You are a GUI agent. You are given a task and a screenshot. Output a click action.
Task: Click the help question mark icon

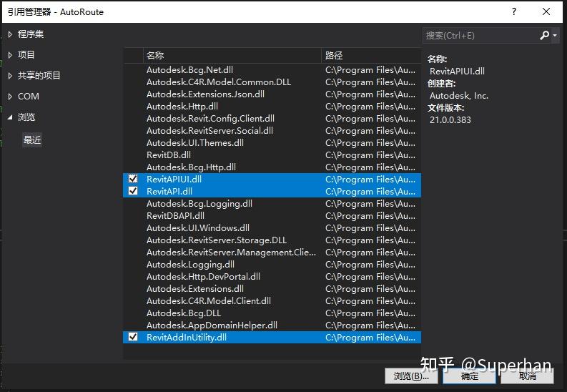tap(514, 11)
